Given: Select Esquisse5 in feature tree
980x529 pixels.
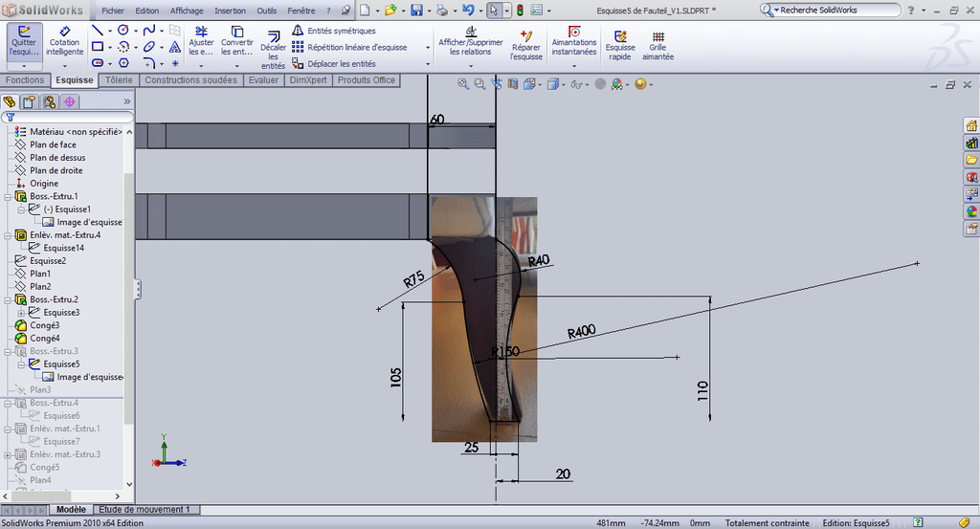Looking at the screenshot, I should 61,364.
